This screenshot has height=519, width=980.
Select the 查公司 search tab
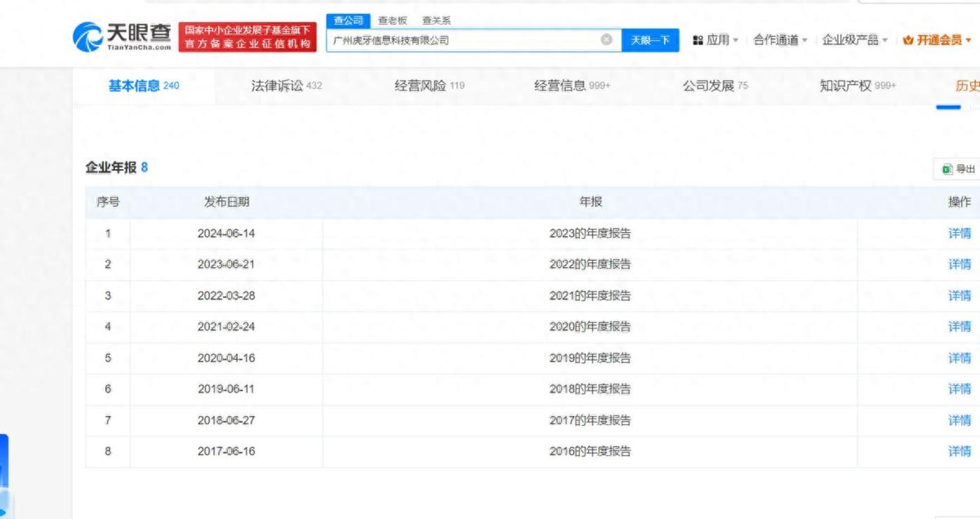click(x=348, y=21)
